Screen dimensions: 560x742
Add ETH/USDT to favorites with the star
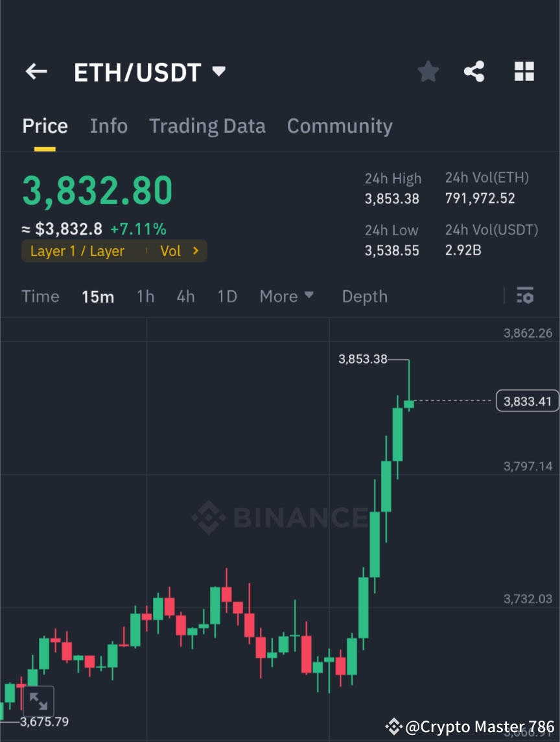click(428, 71)
